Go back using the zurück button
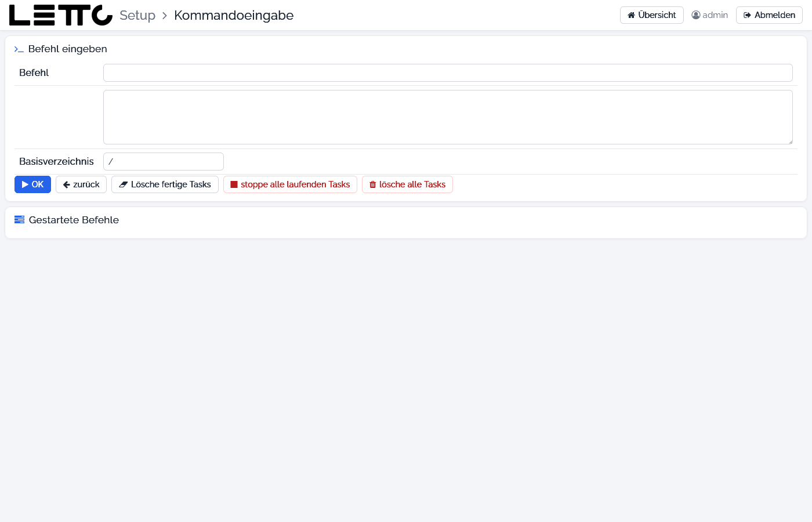The height and width of the screenshot is (522, 812). tap(81, 184)
